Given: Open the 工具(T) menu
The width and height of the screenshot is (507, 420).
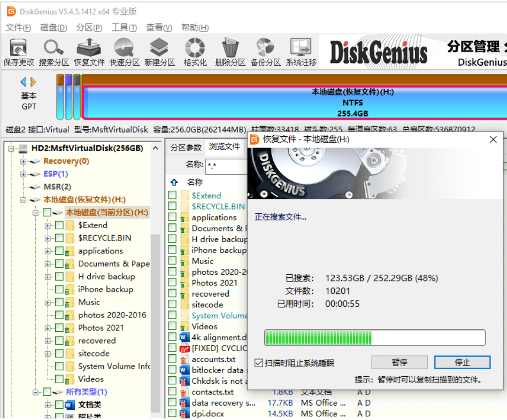Looking at the screenshot, I should pyautogui.click(x=124, y=27).
